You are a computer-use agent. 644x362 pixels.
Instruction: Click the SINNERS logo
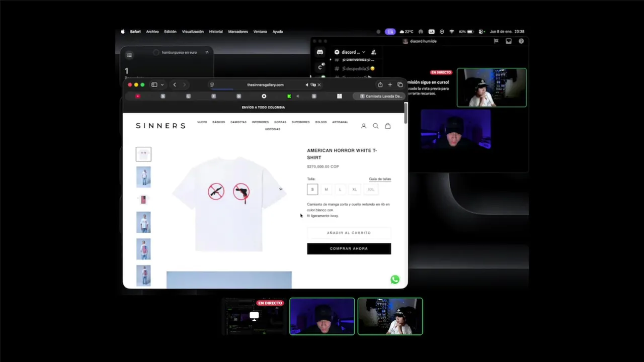[160, 126]
